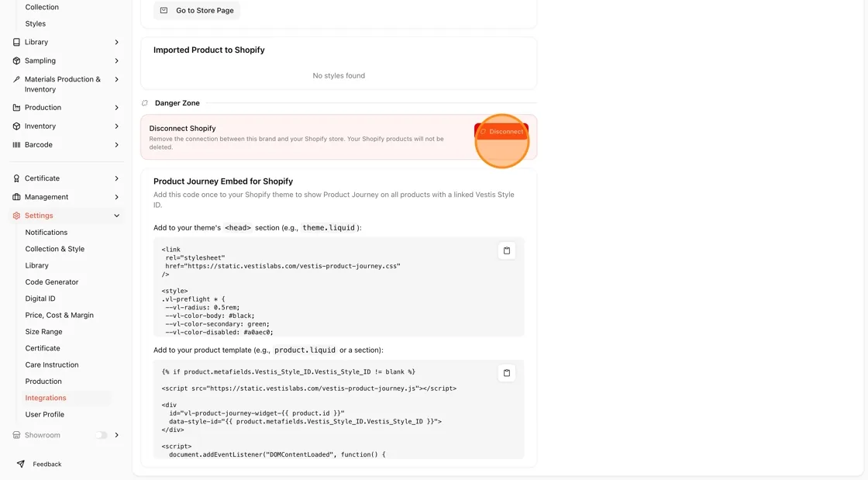Expand the Sampling menu chevron
Viewport: 868px width, 480px height.
(117, 61)
